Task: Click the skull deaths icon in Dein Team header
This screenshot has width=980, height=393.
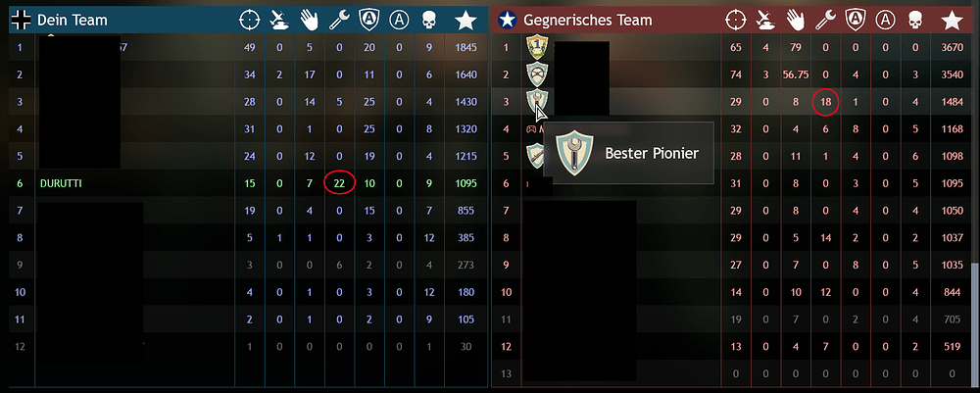Action: [x=430, y=21]
